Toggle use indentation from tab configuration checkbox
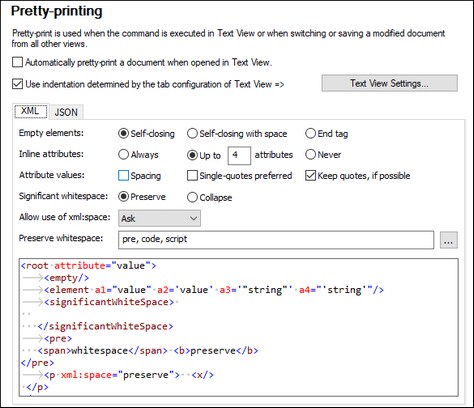This screenshot has width=474, height=408. coord(17,84)
